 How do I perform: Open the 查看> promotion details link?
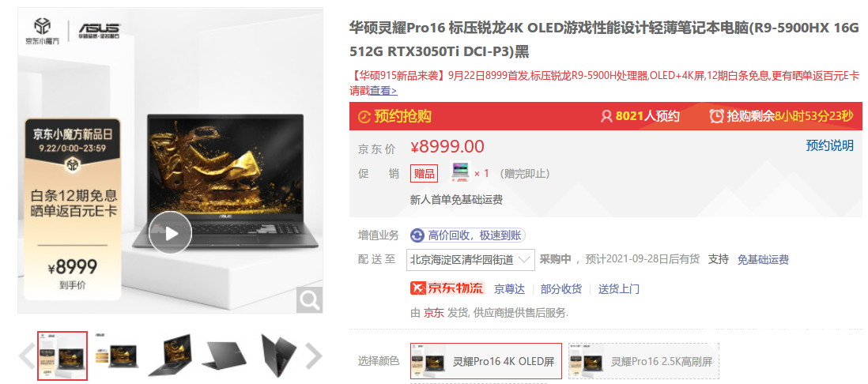tap(383, 91)
